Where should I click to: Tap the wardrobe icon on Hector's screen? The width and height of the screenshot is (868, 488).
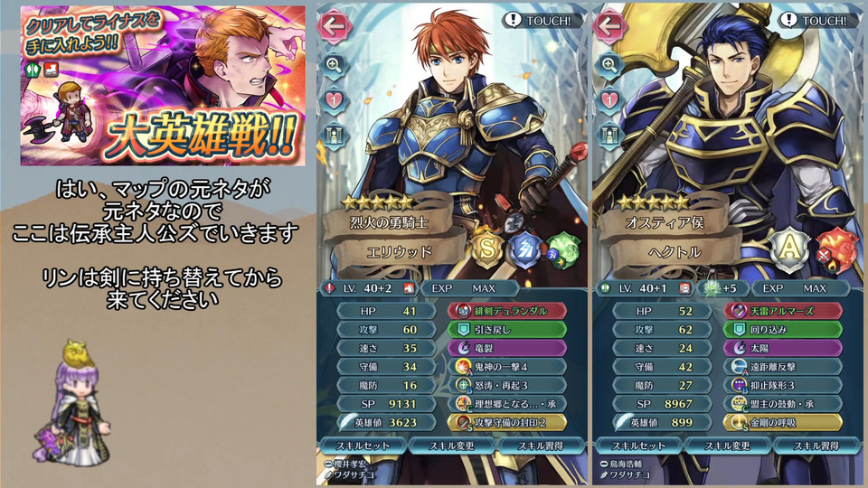(x=609, y=136)
